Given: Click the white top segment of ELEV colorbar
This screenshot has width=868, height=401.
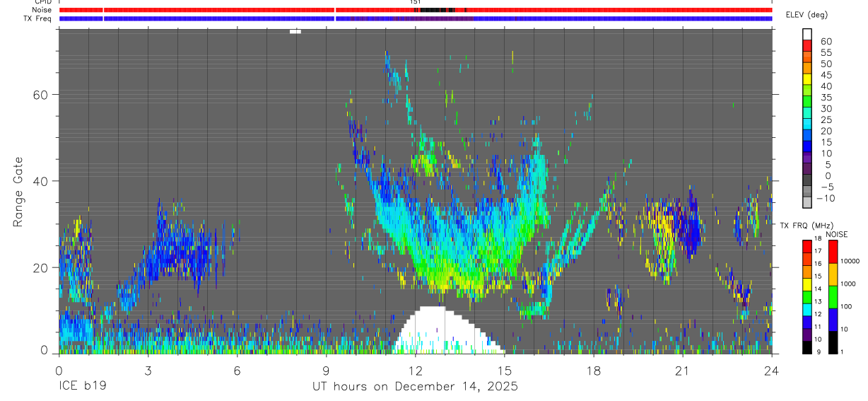Looking at the screenshot, I should click(x=808, y=34).
